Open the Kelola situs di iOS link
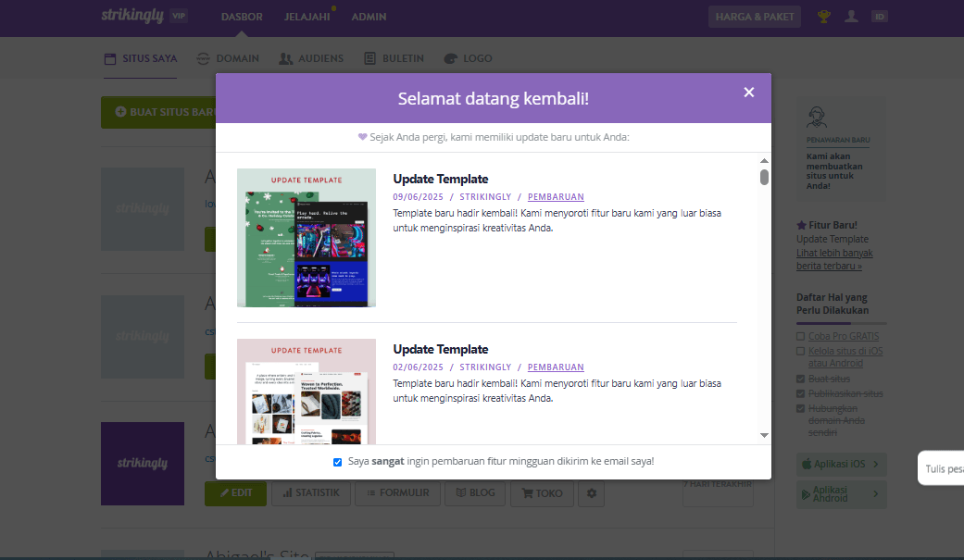Screen dimensions: 964x560 pyautogui.click(x=845, y=357)
